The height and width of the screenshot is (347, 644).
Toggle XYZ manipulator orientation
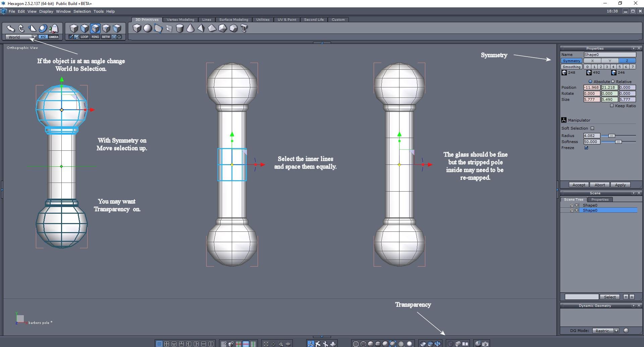pos(43,37)
